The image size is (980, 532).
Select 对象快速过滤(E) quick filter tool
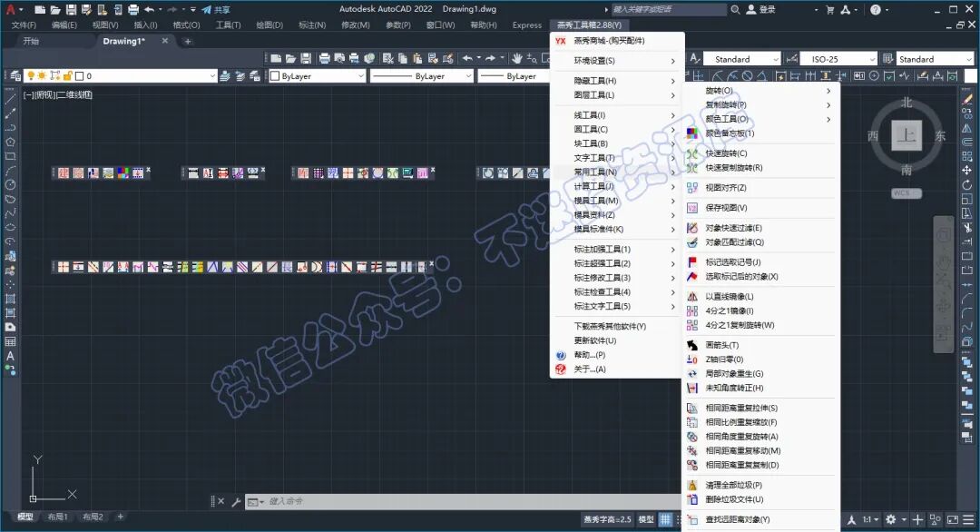tap(760, 228)
